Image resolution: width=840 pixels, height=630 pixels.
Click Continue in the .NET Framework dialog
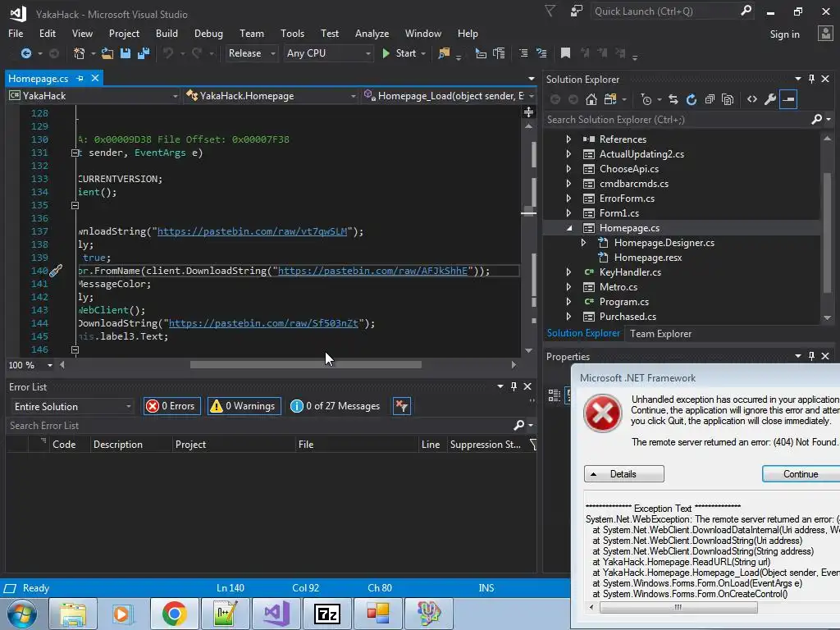[801, 474]
